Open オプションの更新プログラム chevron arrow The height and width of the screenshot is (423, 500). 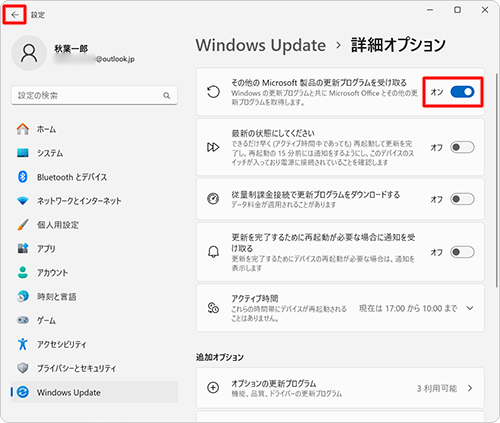click(x=470, y=388)
